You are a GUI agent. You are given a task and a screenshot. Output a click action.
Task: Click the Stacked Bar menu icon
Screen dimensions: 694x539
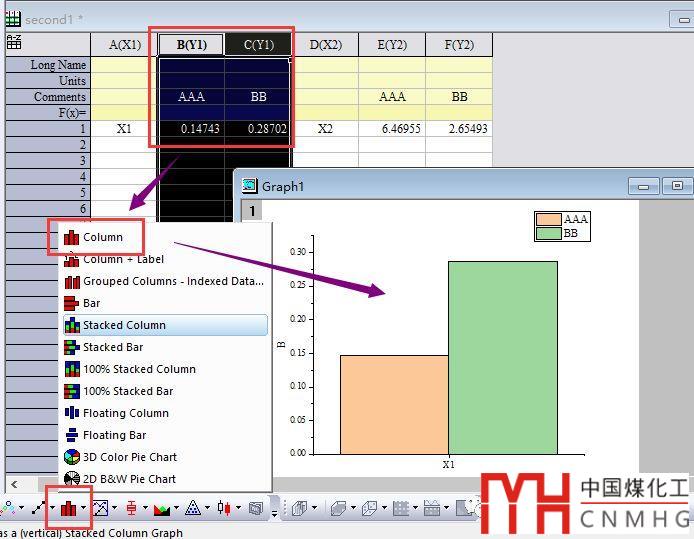click(x=72, y=347)
